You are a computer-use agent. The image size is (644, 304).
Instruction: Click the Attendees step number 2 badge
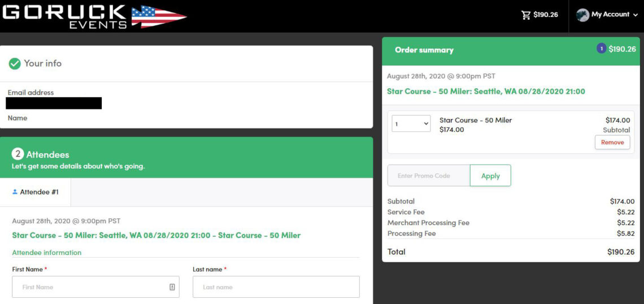[x=18, y=155]
